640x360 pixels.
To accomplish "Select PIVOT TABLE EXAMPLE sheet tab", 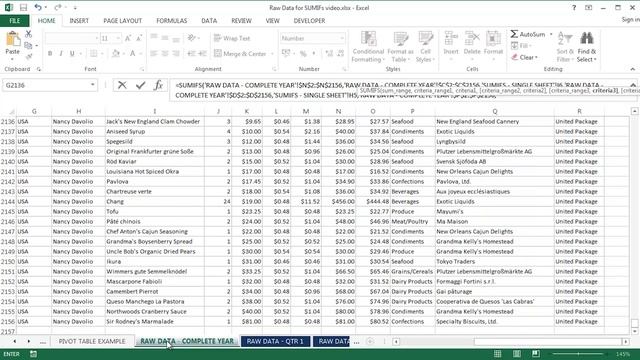I will coord(92,341).
